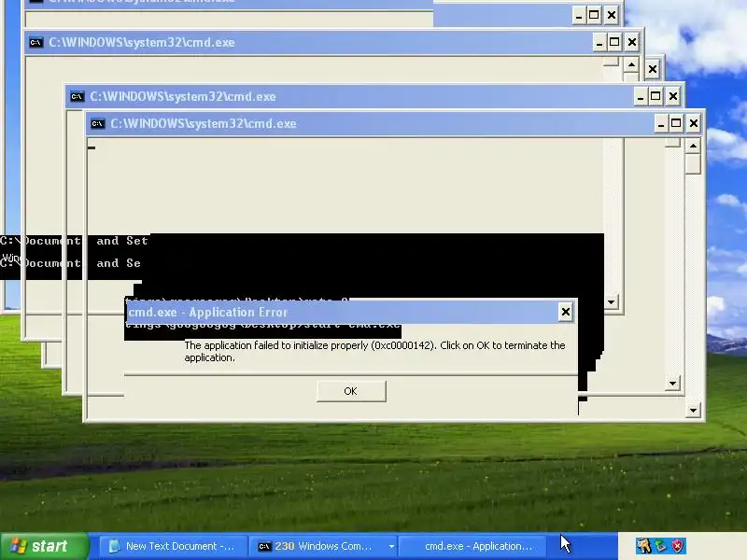Click the error message text mentioning 0xc0000142
This screenshot has width=747, height=560.
point(374,352)
